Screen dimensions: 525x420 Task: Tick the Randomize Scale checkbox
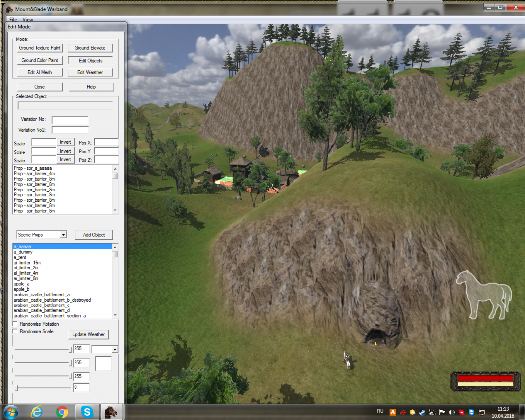tap(15, 332)
